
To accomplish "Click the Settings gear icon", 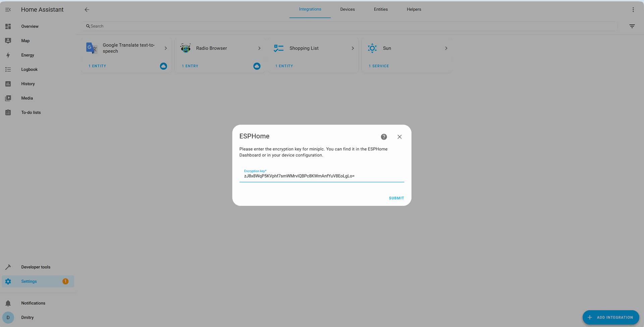I will coord(8,281).
